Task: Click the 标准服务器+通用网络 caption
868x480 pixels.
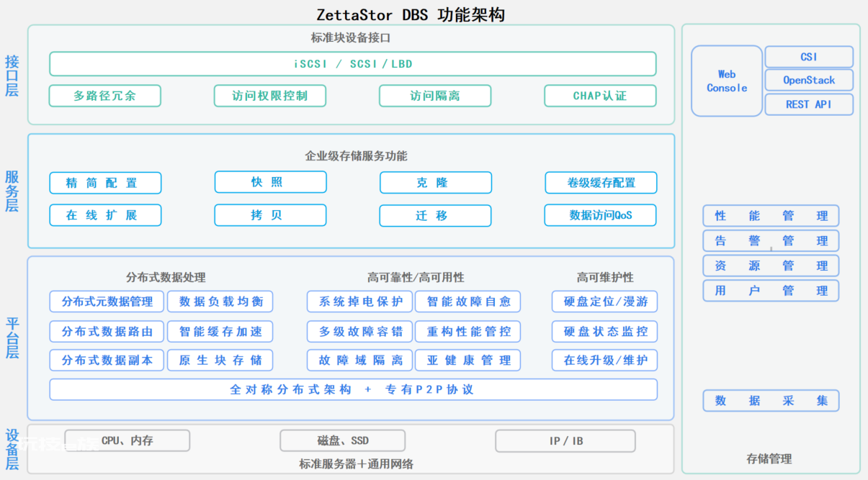Action: 357,464
